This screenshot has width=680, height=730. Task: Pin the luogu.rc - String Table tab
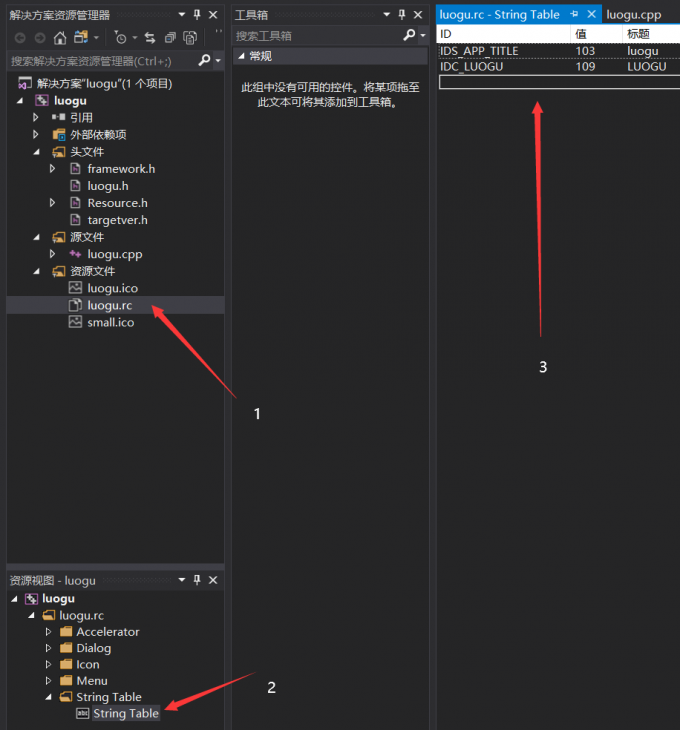coord(574,14)
